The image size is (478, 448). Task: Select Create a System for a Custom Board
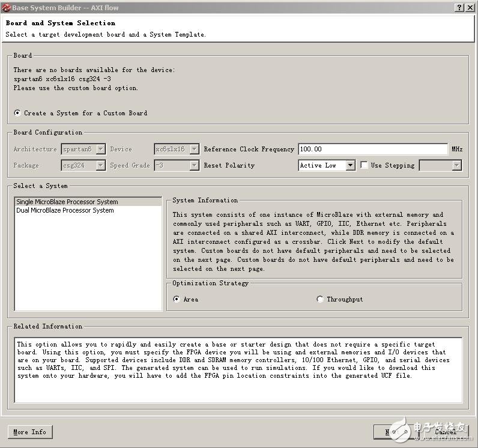(17, 113)
